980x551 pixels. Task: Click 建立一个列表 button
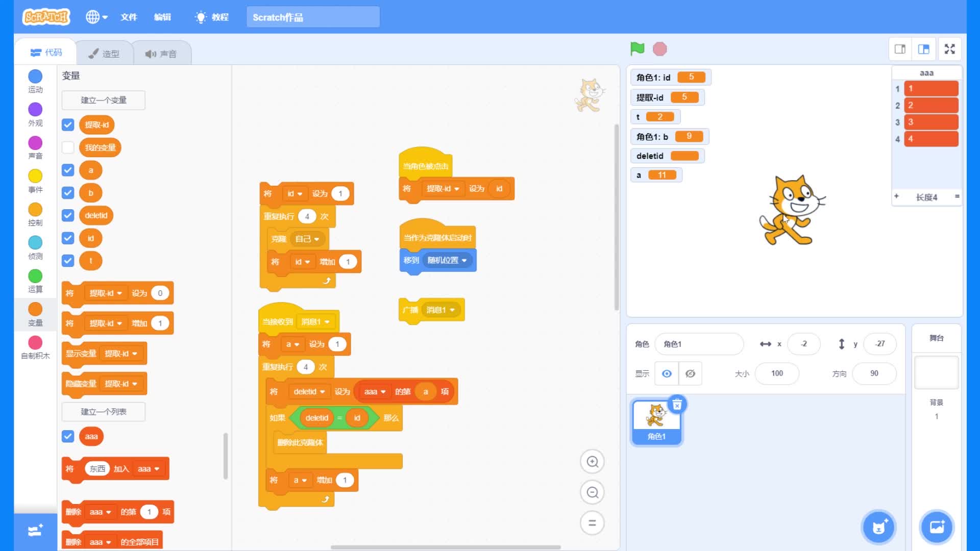103,412
